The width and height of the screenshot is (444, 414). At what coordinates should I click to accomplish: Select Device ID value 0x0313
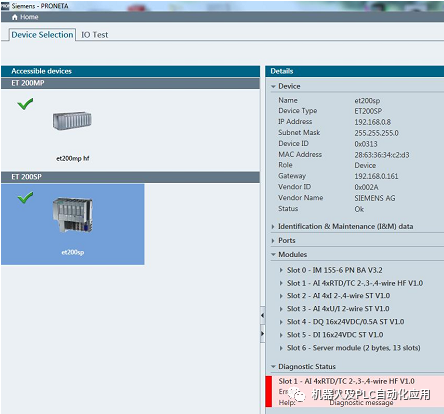click(366, 144)
